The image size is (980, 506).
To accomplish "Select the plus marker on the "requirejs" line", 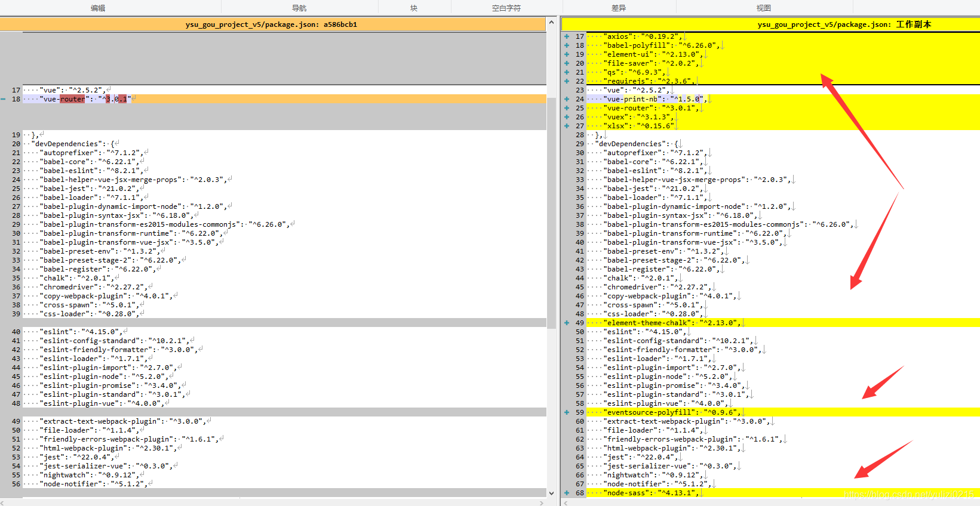I will [x=567, y=81].
